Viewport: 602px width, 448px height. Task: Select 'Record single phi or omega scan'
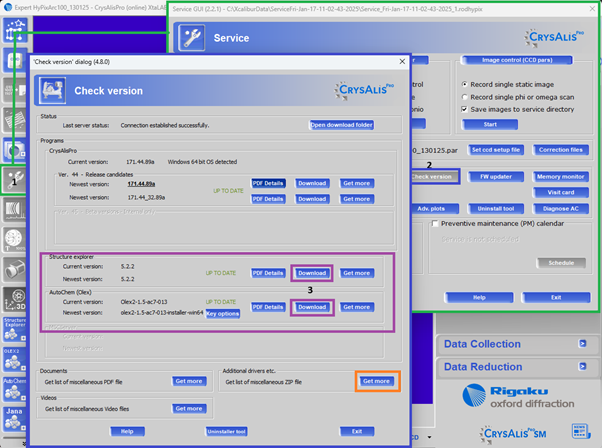(465, 97)
